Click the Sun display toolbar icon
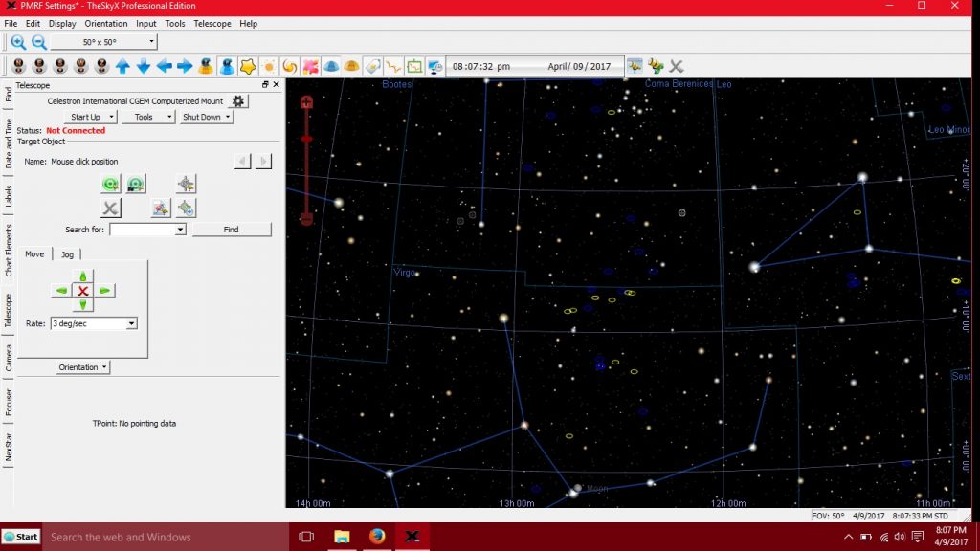980x551 pixels. 270,65
